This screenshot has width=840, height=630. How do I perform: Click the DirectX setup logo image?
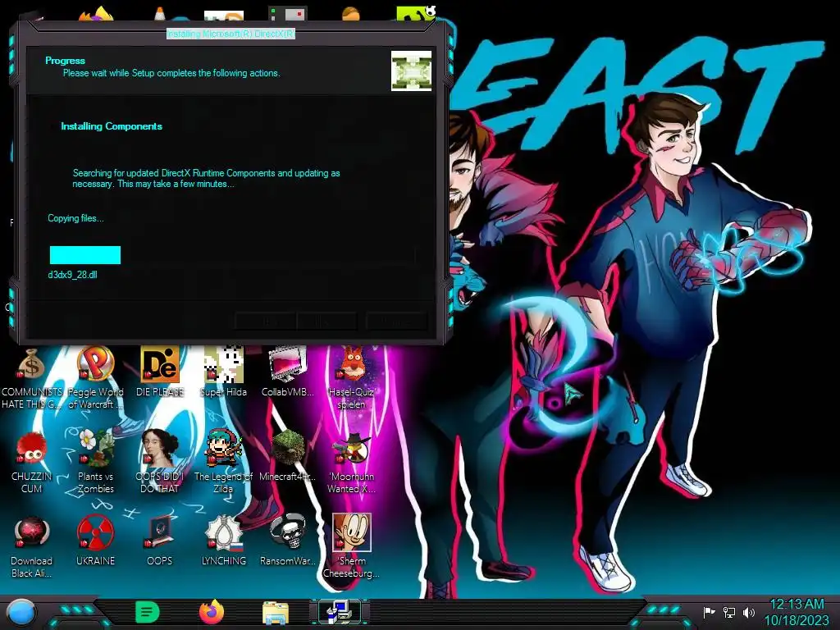point(412,71)
